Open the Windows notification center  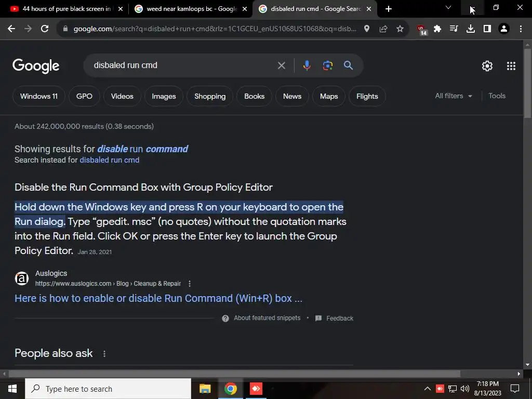coord(515,389)
